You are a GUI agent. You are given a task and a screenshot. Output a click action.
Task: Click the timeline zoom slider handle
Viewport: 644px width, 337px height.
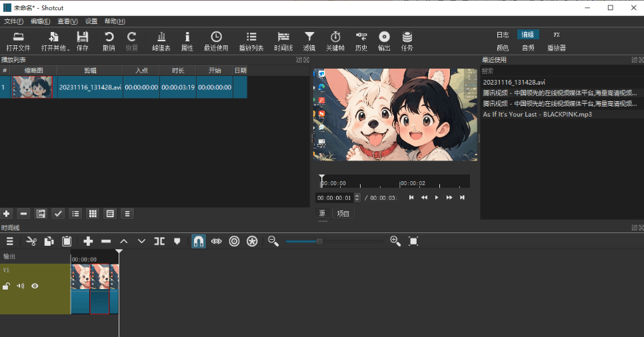(319, 241)
